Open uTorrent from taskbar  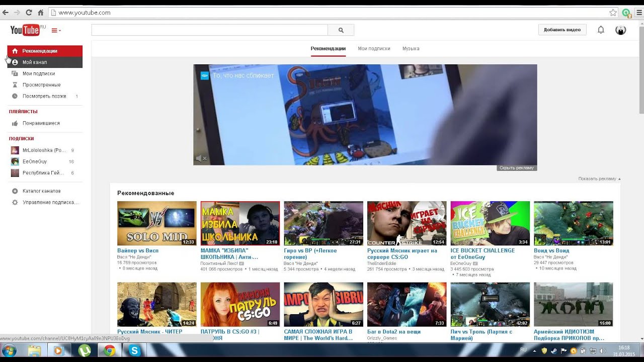(84, 351)
